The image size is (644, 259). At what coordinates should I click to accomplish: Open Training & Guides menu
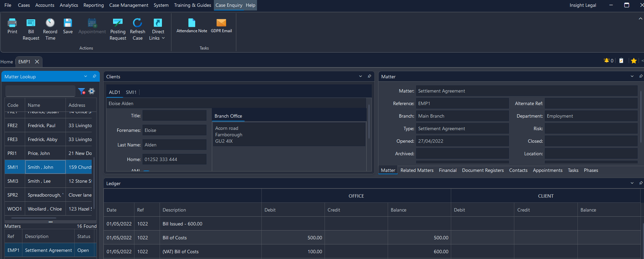click(x=192, y=5)
